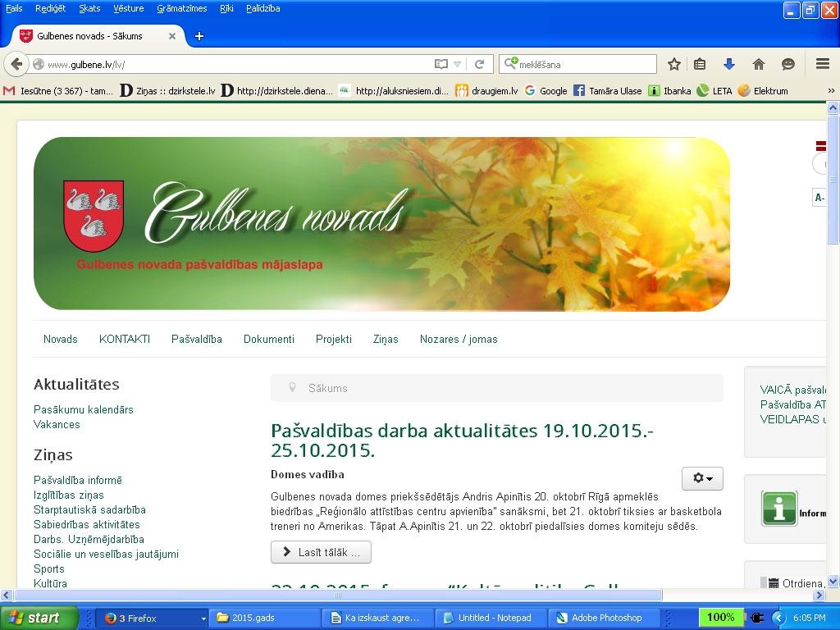Open the gear settings dropdown beside article

[x=702, y=478]
